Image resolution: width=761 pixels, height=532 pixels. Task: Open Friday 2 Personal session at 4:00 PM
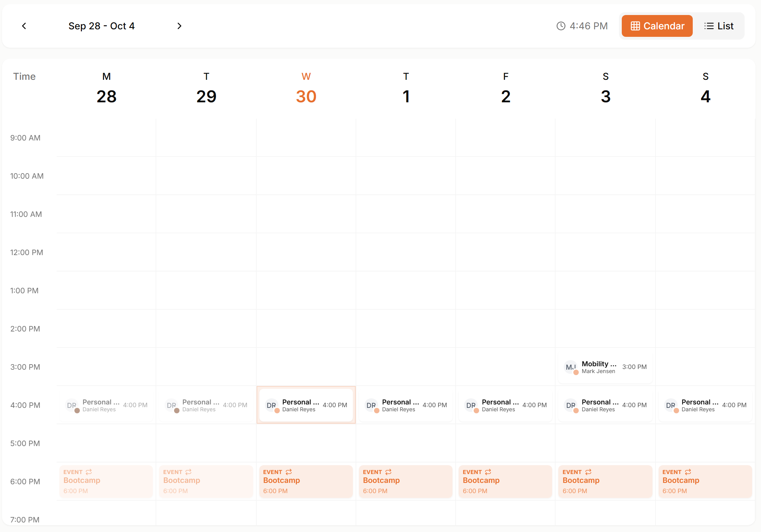(x=506, y=405)
